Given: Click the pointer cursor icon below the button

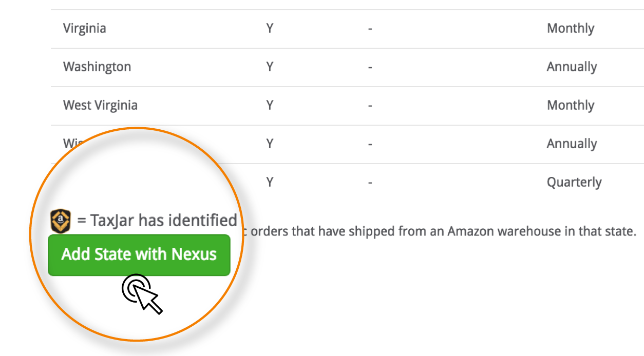Looking at the screenshot, I should click(142, 294).
